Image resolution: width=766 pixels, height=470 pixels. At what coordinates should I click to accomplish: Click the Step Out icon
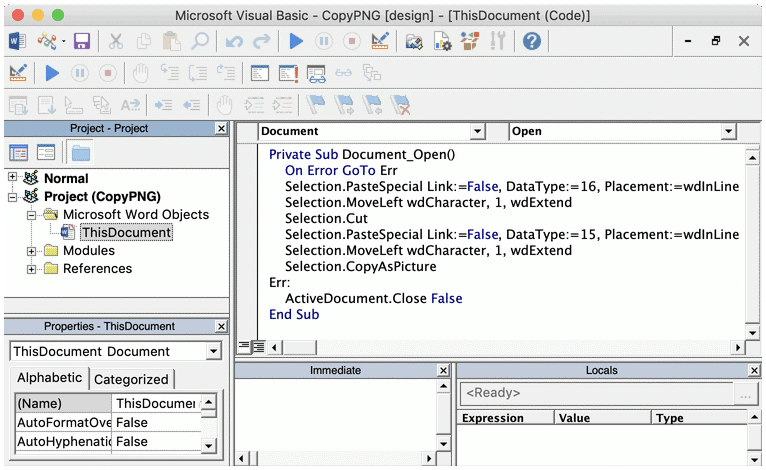pos(226,73)
